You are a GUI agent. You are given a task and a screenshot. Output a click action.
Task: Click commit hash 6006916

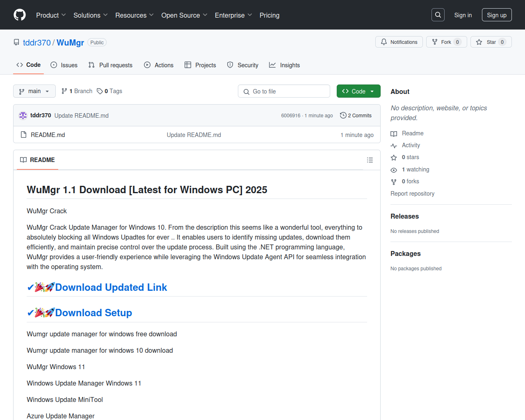pos(291,116)
